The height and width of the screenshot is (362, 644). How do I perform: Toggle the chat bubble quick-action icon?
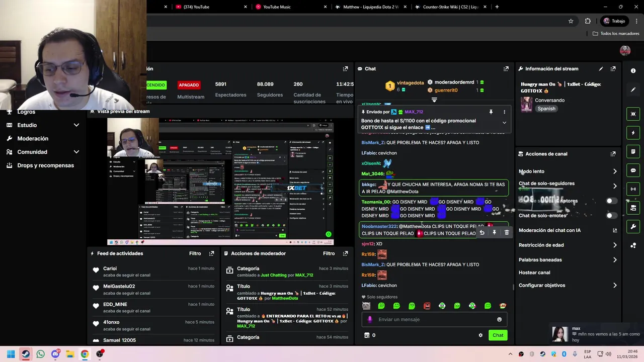633,170
